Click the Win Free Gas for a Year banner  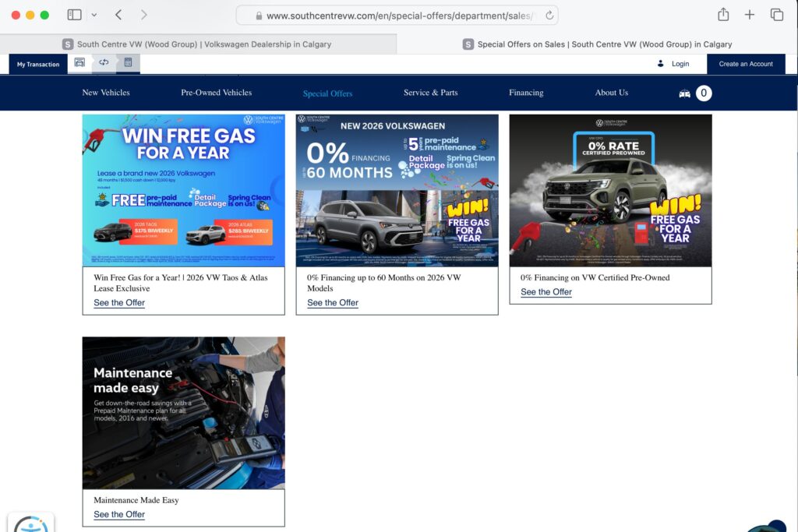[x=183, y=190]
